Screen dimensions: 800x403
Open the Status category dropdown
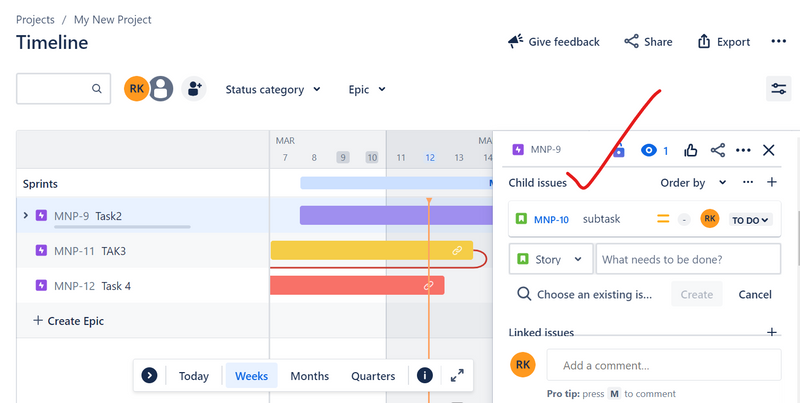click(x=272, y=90)
